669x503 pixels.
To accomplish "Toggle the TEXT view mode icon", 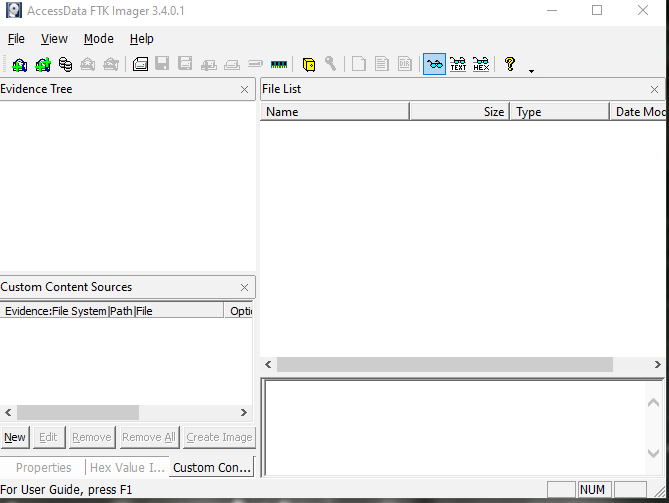I will click(x=458, y=64).
